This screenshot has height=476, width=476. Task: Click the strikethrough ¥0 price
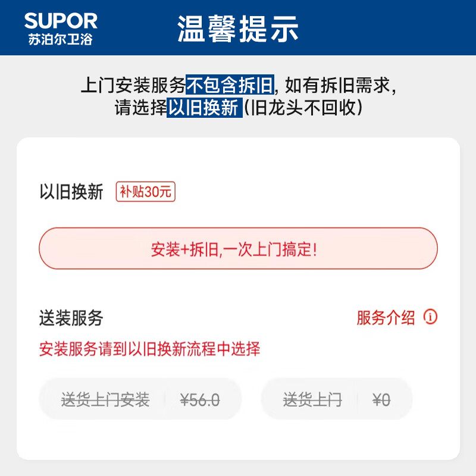(x=381, y=400)
